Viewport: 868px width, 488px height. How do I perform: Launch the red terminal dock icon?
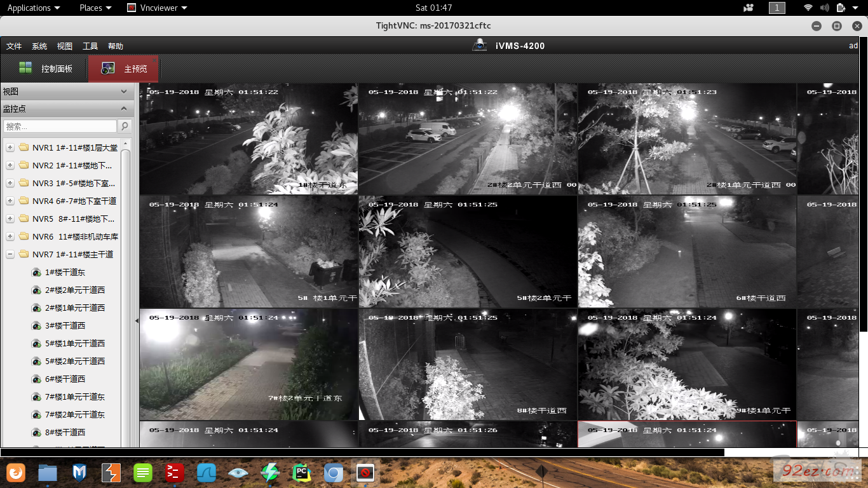click(174, 473)
